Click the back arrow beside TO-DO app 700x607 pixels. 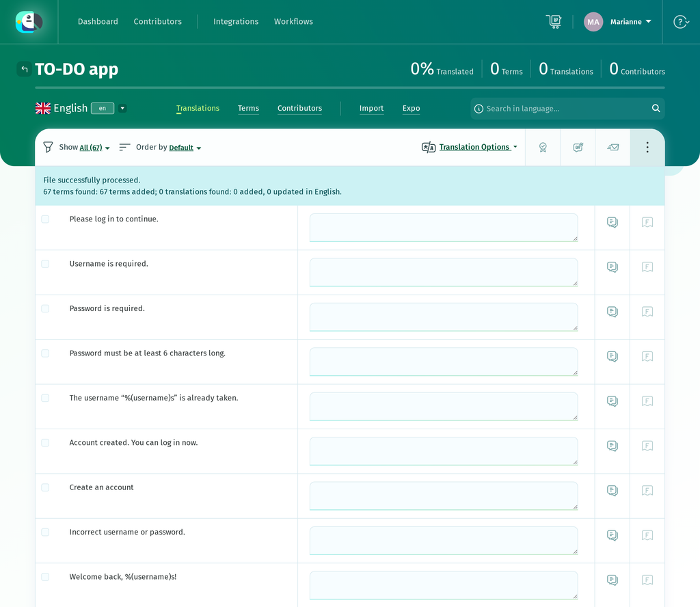pos(25,69)
